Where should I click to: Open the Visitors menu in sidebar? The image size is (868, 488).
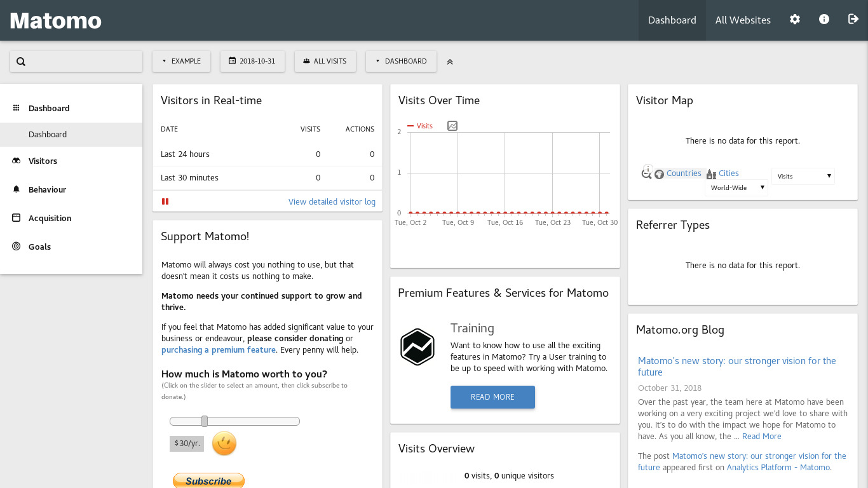click(43, 161)
